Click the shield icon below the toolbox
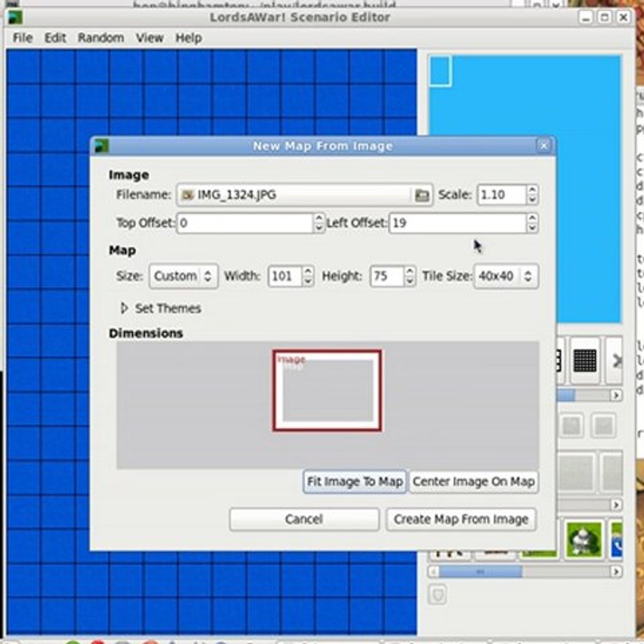Screen dimensions: 644x644 coord(438,595)
